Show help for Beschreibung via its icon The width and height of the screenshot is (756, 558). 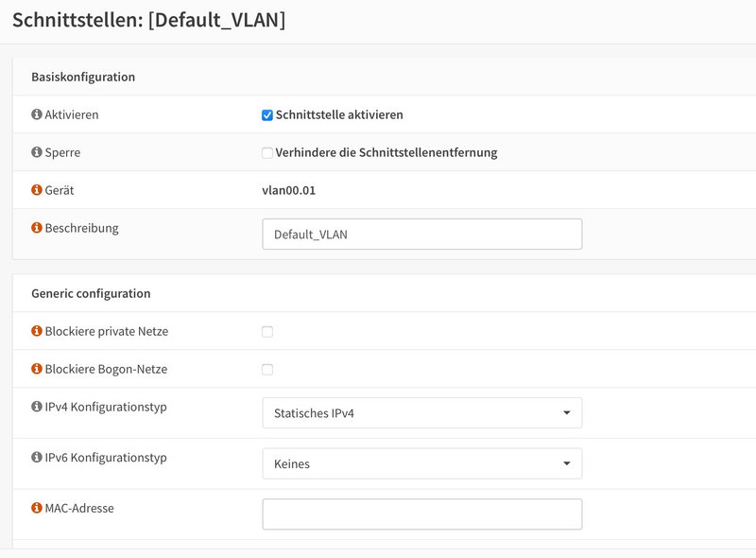click(x=37, y=227)
